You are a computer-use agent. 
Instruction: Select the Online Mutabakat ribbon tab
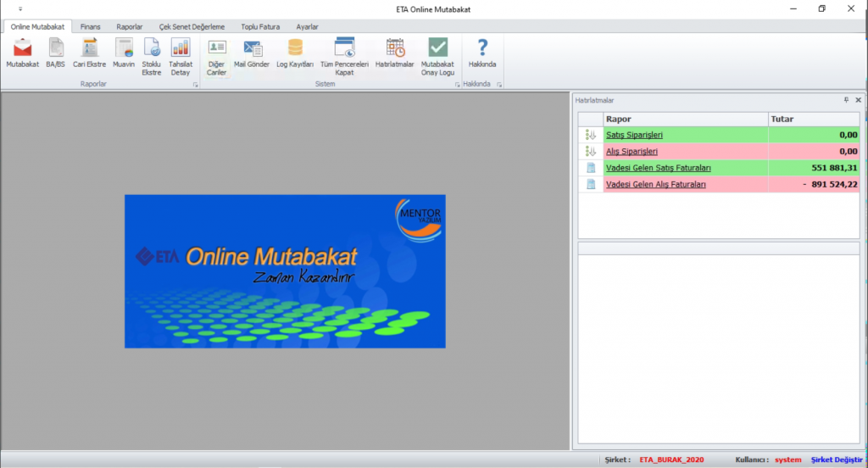[x=37, y=26]
